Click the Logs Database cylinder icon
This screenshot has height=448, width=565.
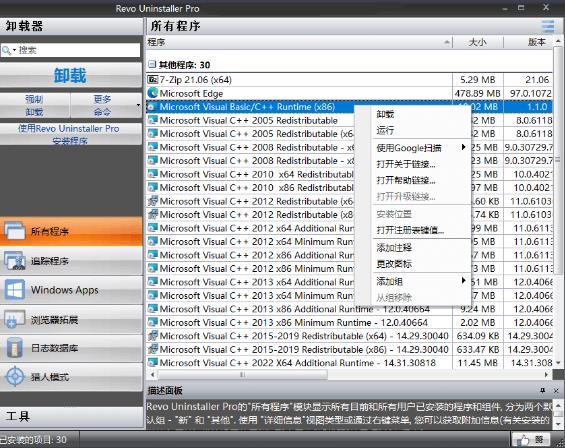pyautogui.click(x=15, y=348)
